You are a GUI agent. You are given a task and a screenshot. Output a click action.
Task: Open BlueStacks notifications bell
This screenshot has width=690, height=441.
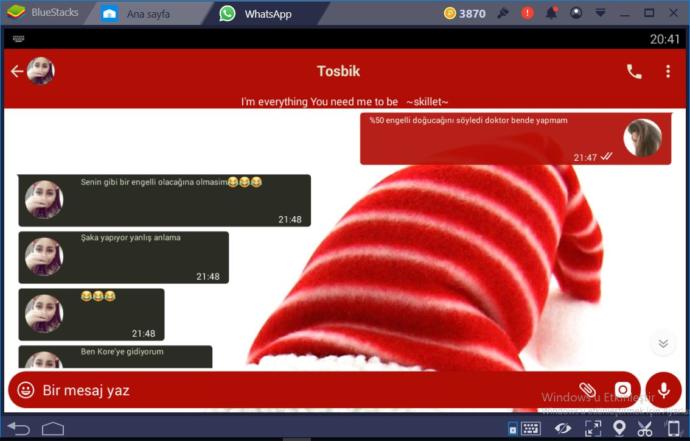point(551,13)
